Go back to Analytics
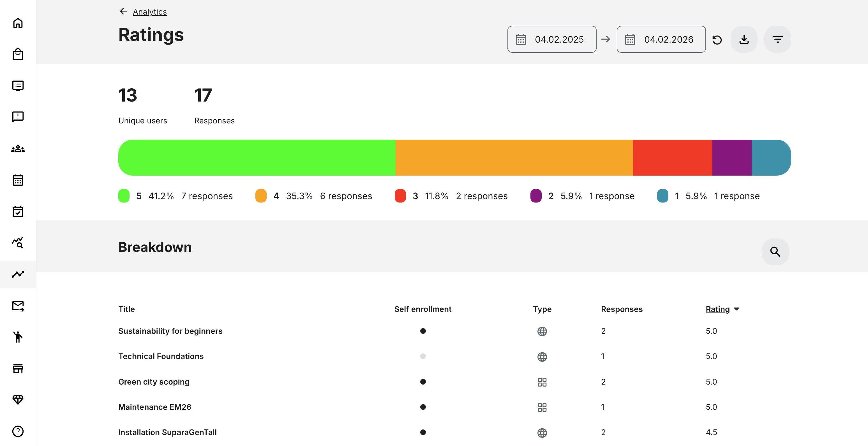The image size is (868, 446). [x=150, y=12]
